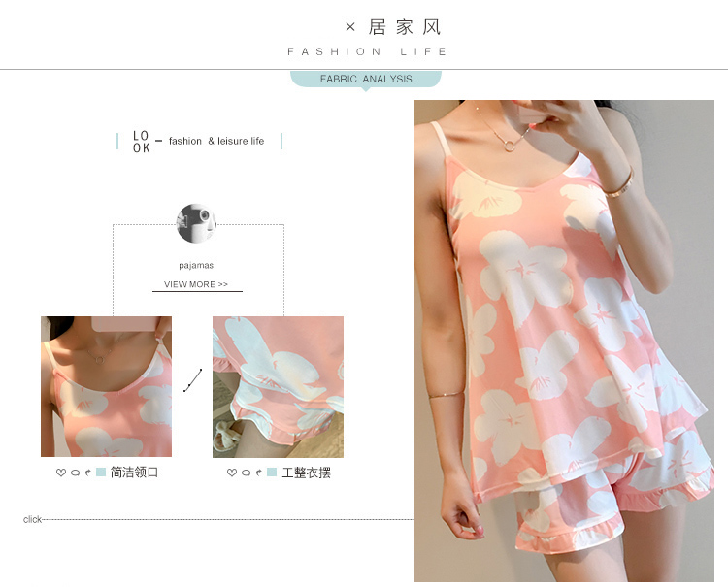Screen dimensions: 728x587
Task: Click the 居家风 heading
Action: 405,27
